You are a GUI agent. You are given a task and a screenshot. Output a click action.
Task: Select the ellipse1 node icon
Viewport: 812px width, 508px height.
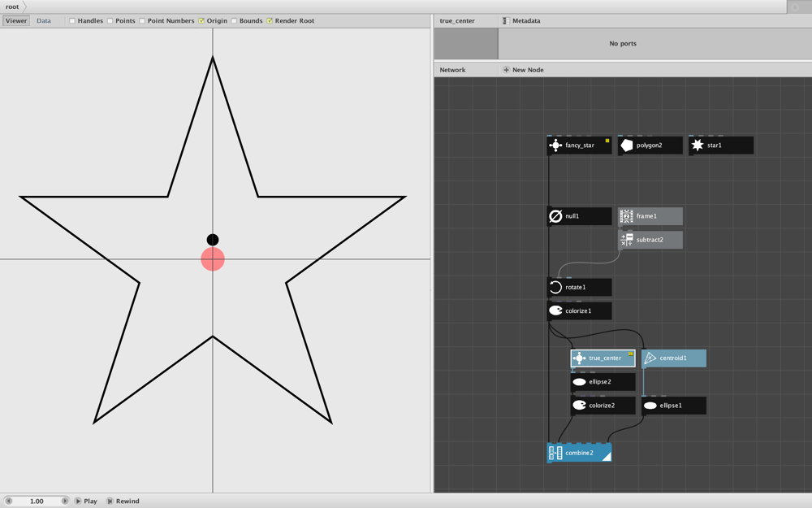650,406
